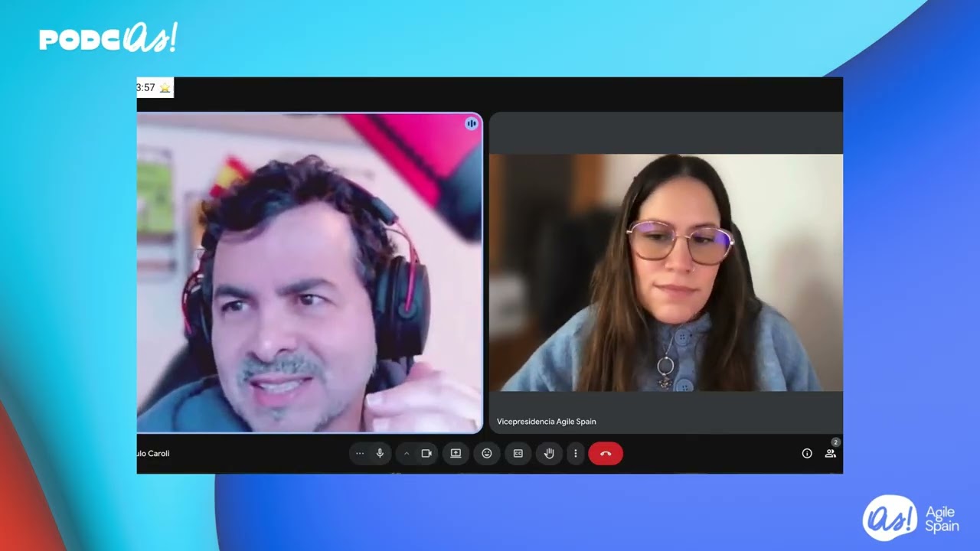Click the speaking indicator on Paulo's tile
This screenshot has width=980, height=551.
(x=472, y=123)
